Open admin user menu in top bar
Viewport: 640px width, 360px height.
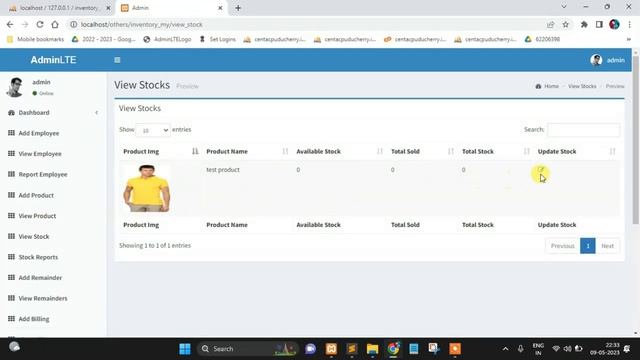607,60
